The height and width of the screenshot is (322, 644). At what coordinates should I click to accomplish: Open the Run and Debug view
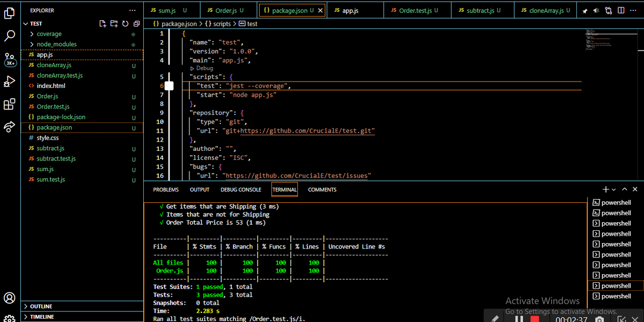point(9,82)
